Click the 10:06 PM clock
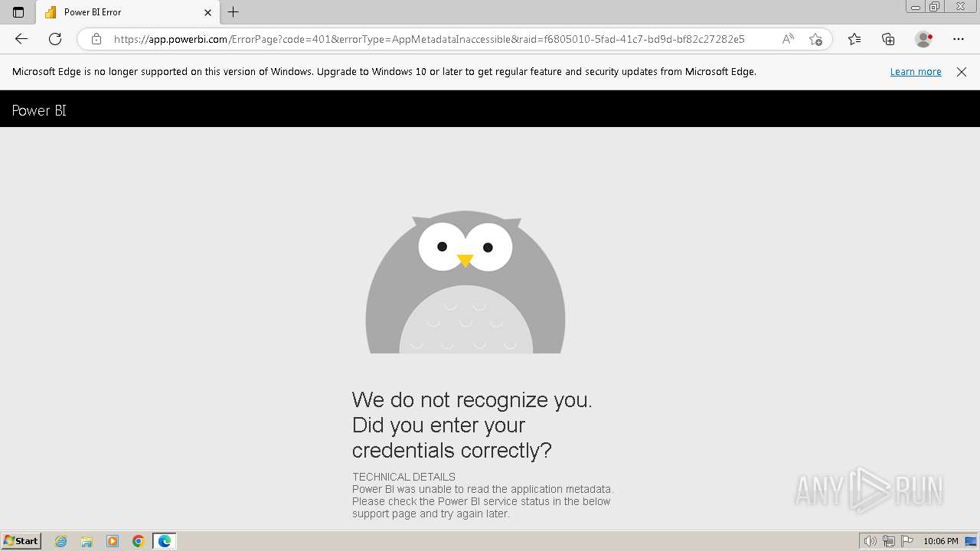 (x=941, y=541)
